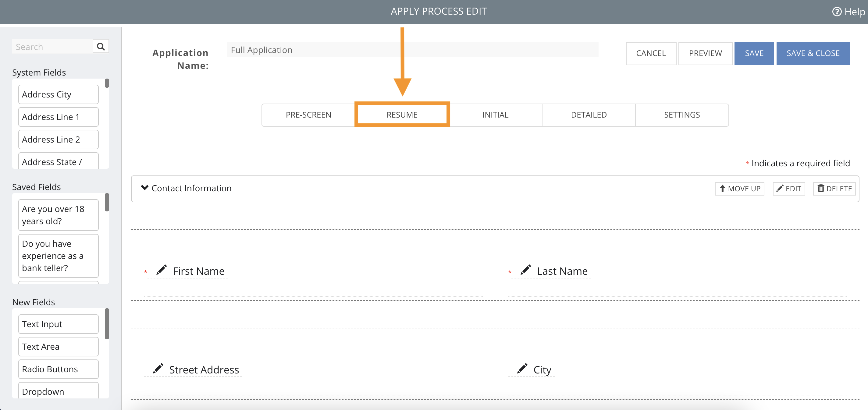Click the Last Name field label
Screen dimensions: 868x410
click(562, 271)
